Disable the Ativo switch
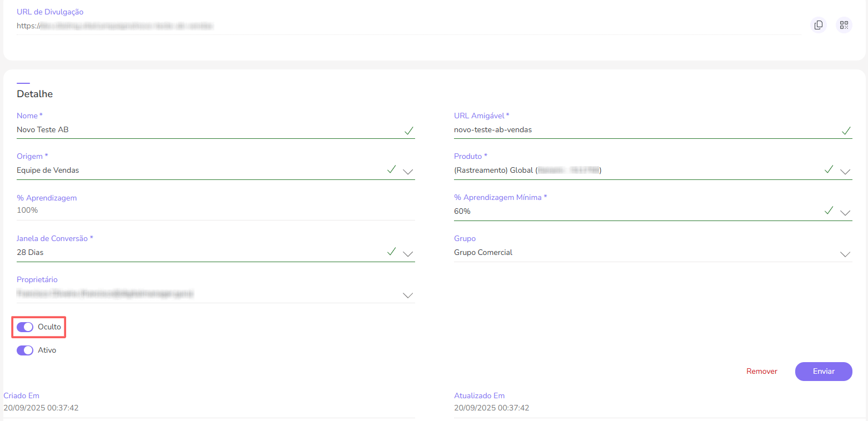 pyautogui.click(x=25, y=350)
